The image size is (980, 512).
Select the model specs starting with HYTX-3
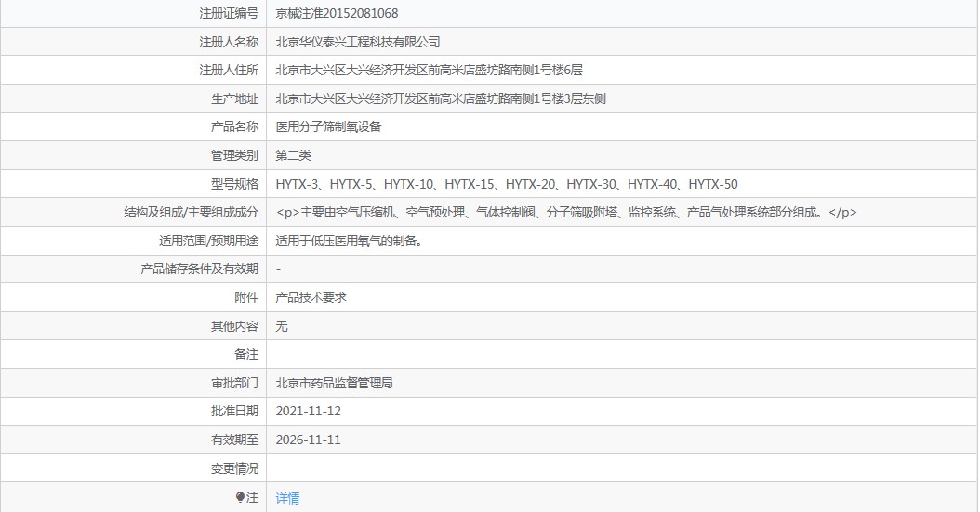coord(507,184)
